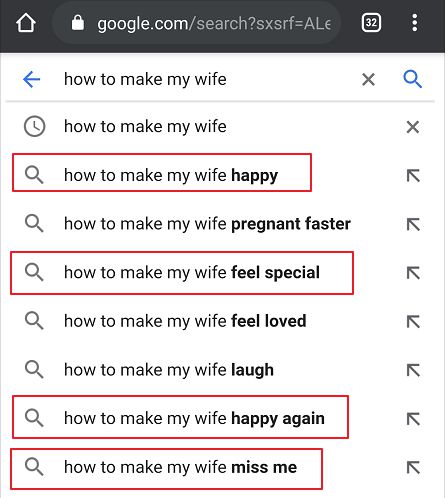Tap the blue back arrow in search bar

pyautogui.click(x=32, y=80)
